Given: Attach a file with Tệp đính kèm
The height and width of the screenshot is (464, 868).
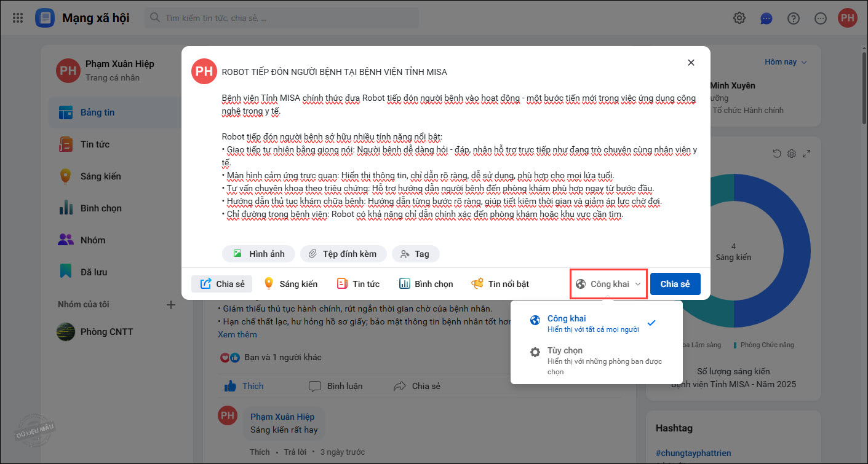Looking at the screenshot, I should click(343, 254).
